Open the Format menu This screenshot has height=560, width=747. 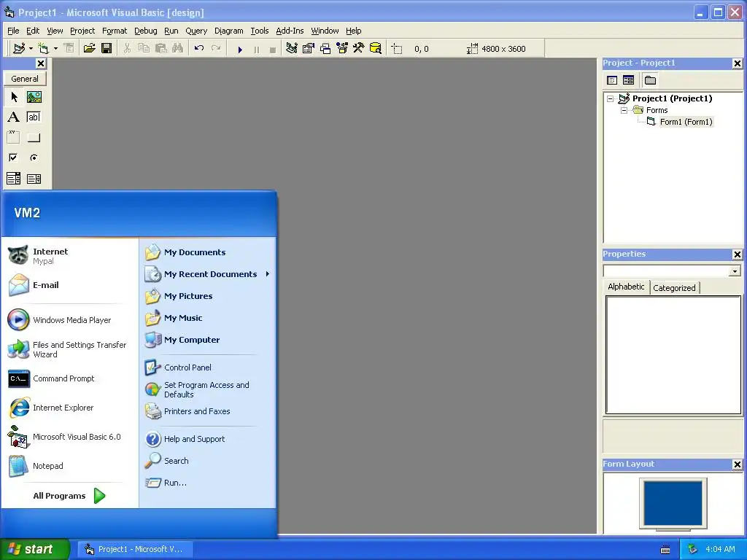point(115,31)
